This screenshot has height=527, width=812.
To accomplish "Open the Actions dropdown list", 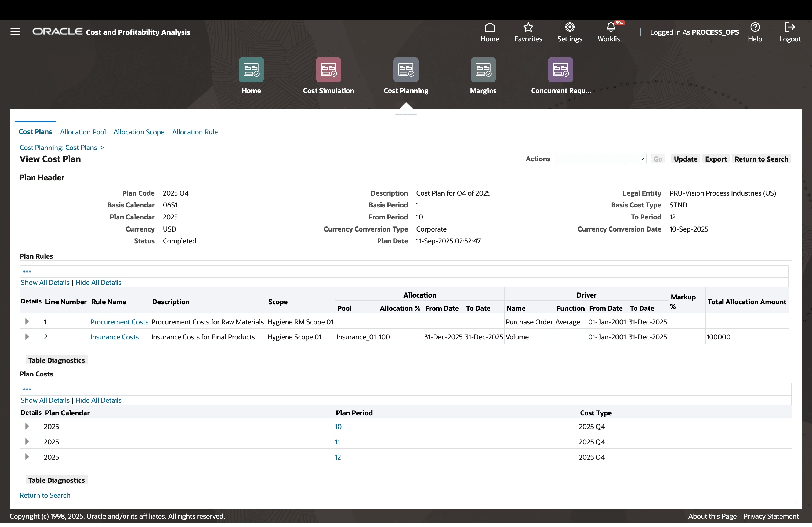I will (x=600, y=159).
